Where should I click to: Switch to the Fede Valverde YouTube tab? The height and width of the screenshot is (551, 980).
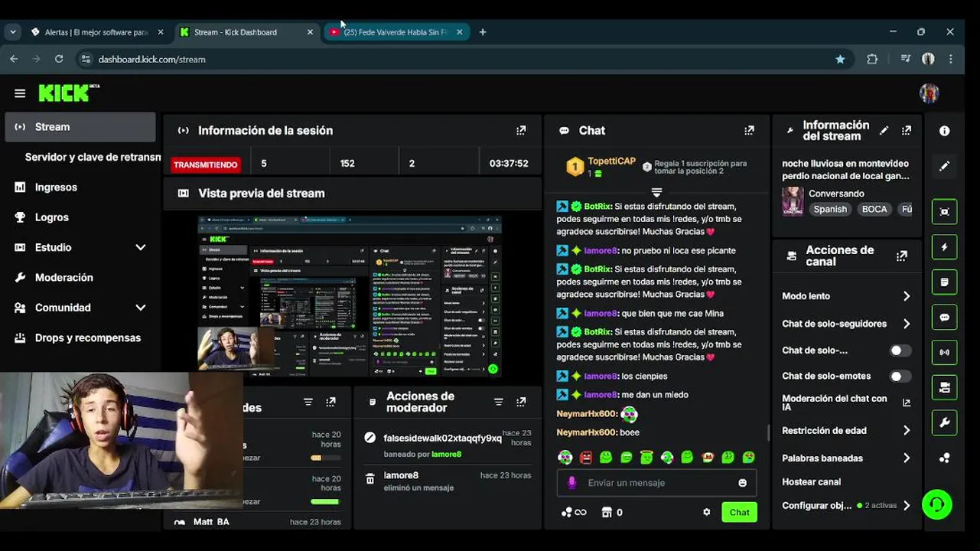click(396, 32)
